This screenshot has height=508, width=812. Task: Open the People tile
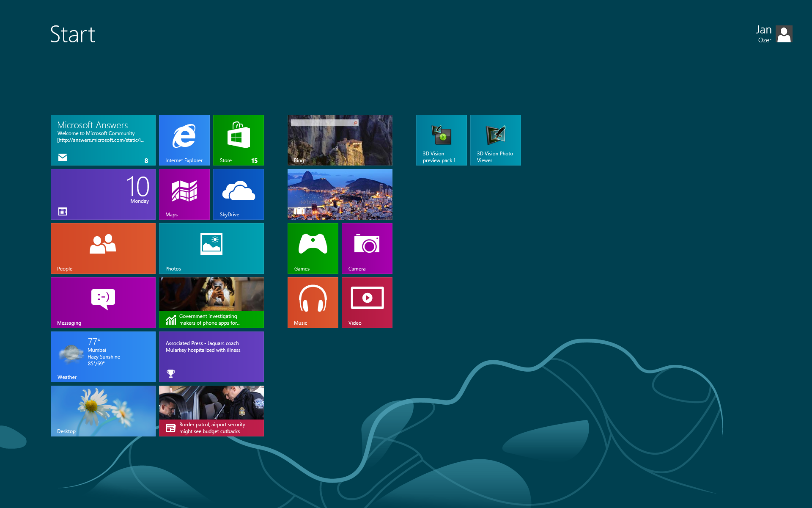pos(103,248)
